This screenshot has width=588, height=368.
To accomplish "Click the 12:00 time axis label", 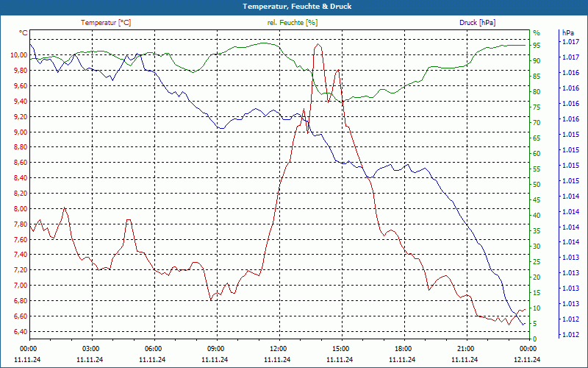I will tap(278, 349).
